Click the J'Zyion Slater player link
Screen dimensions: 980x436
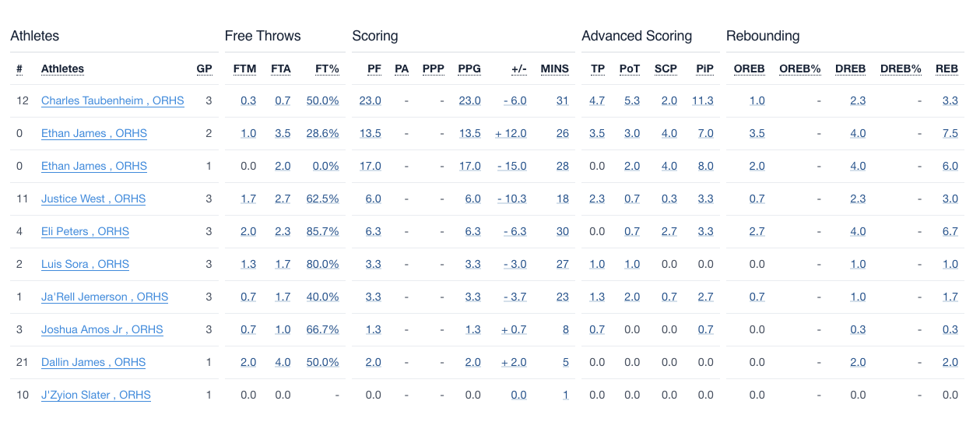[96, 395]
